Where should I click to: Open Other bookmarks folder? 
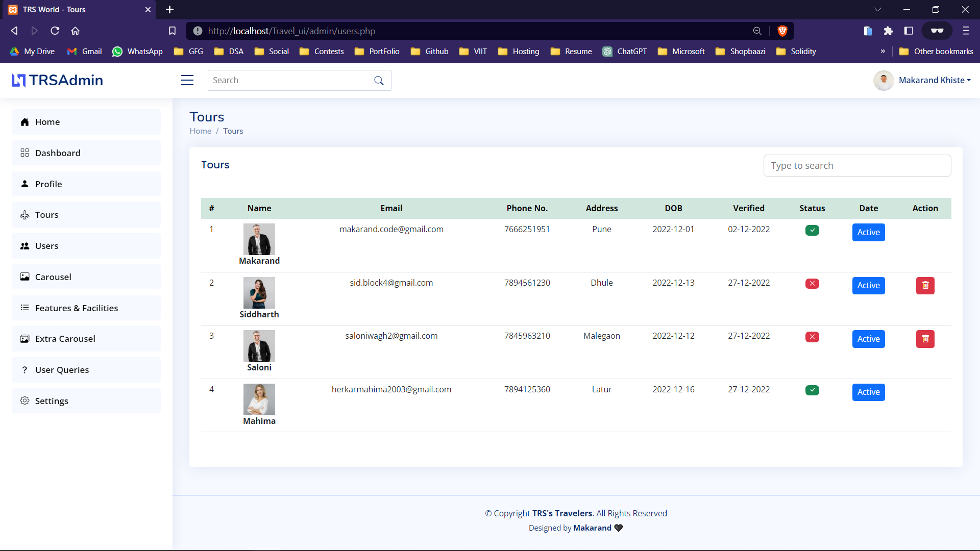[x=936, y=52]
